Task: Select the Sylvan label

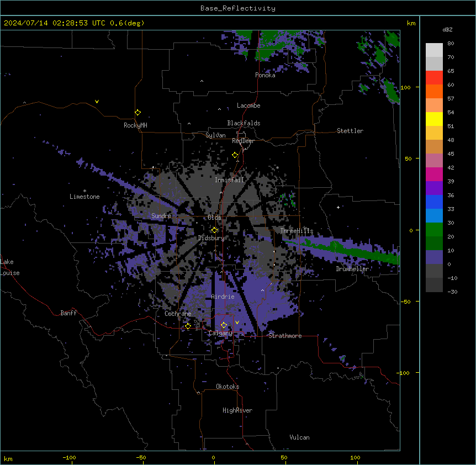Action: [x=215, y=135]
